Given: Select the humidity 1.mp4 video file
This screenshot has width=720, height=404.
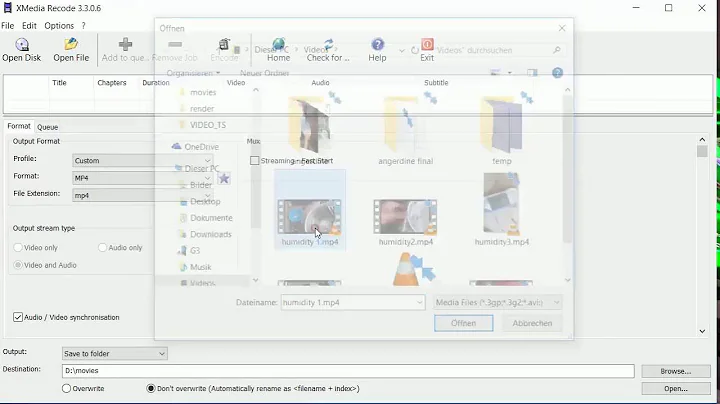Looking at the screenshot, I should pyautogui.click(x=310, y=210).
